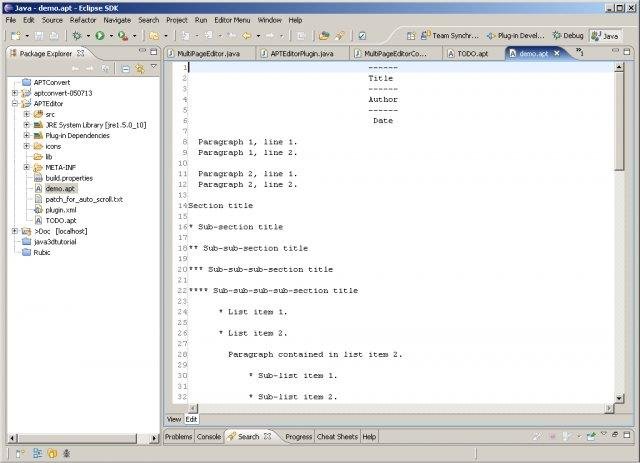
Task: Expand the META-INF folder node
Action: [27, 167]
